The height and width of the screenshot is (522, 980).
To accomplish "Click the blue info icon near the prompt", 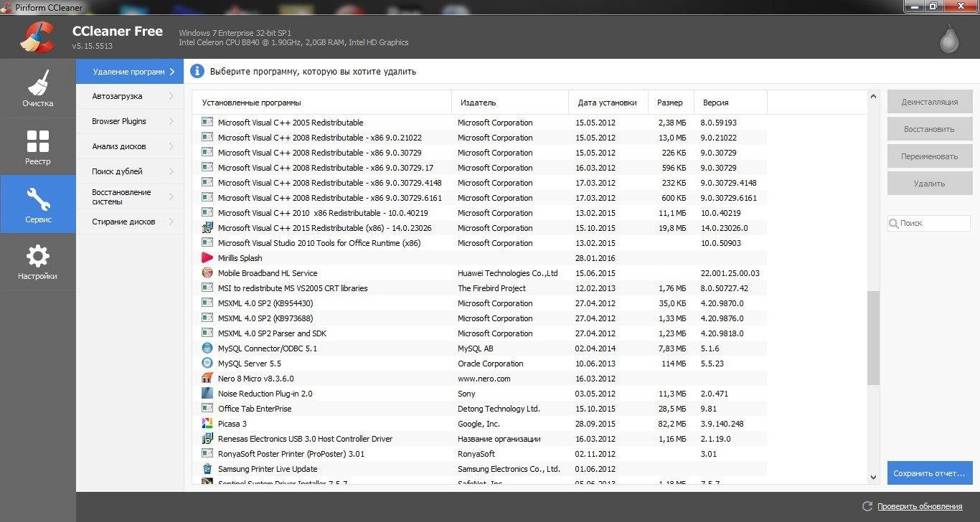I will 197,71.
